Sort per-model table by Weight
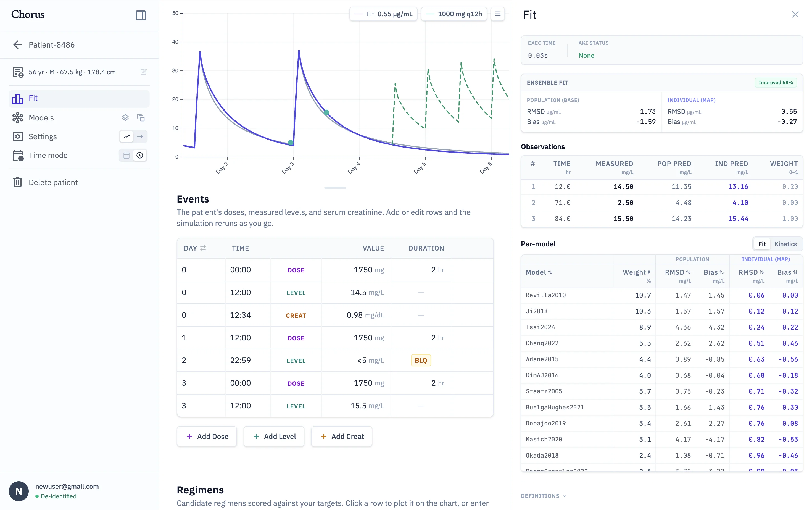Viewport: 812px width, 510px height. (637, 272)
